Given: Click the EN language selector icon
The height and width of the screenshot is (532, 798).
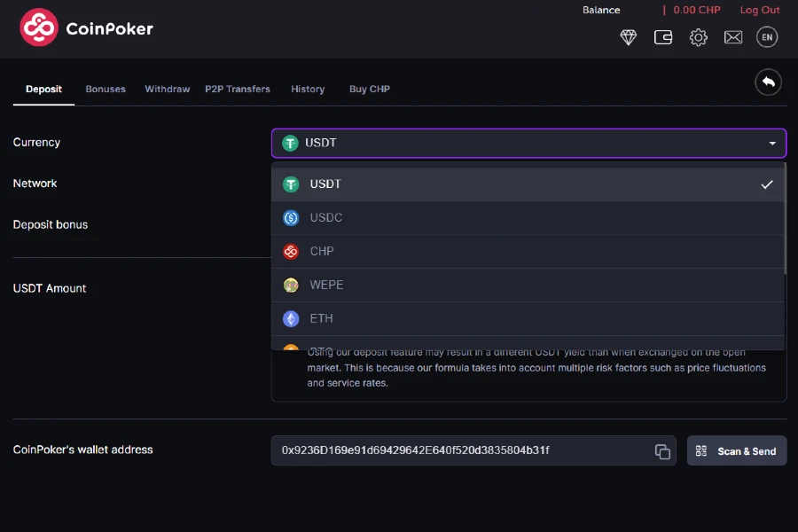Looking at the screenshot, I should point(766,37).
